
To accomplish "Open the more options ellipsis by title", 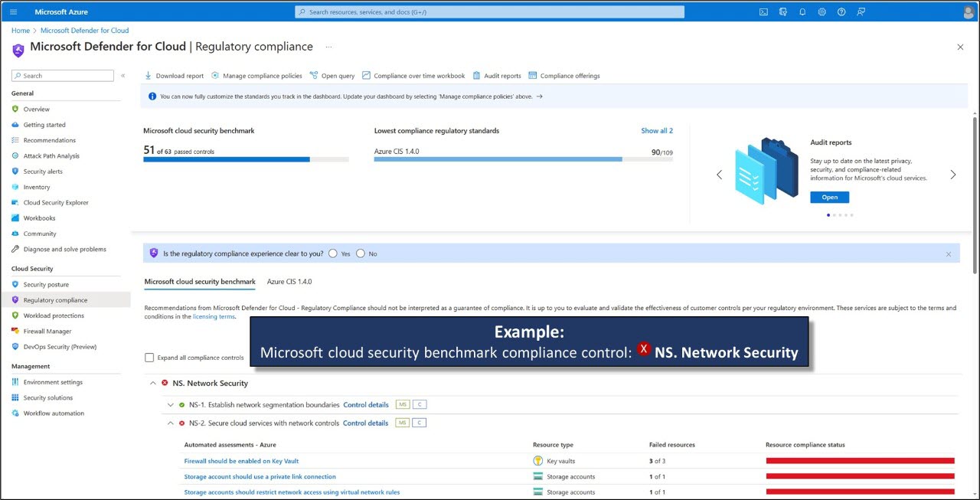I will click(x=328, y=47).
